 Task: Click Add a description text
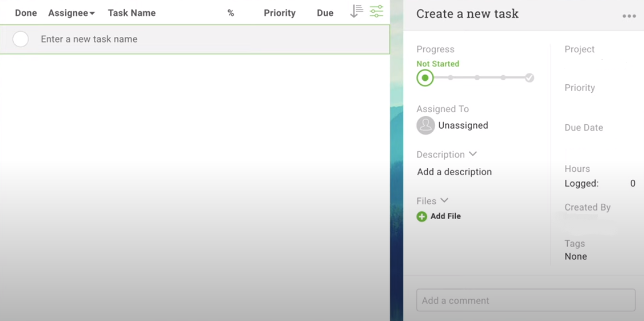454,172
